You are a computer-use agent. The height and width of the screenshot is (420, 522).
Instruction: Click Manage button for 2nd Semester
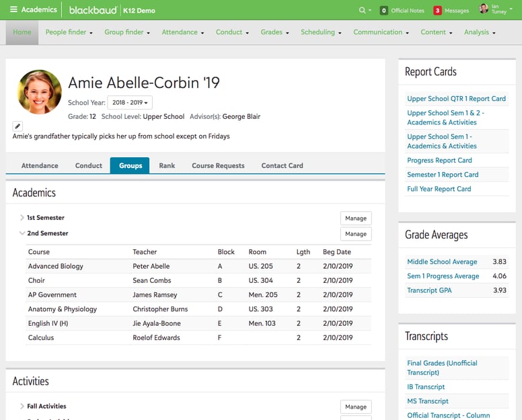pyautogui.click(x=355, y=234)
